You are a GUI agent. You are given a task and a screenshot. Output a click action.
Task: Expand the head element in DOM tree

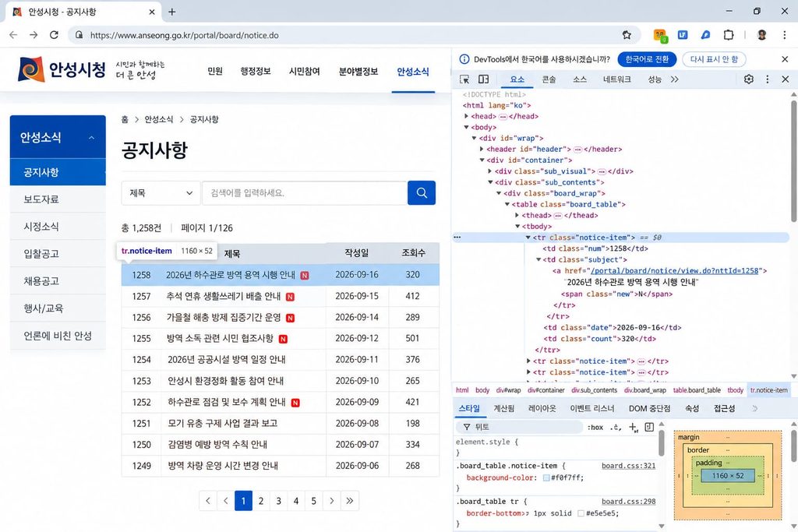pyautogui.click(x=466, y=116)
